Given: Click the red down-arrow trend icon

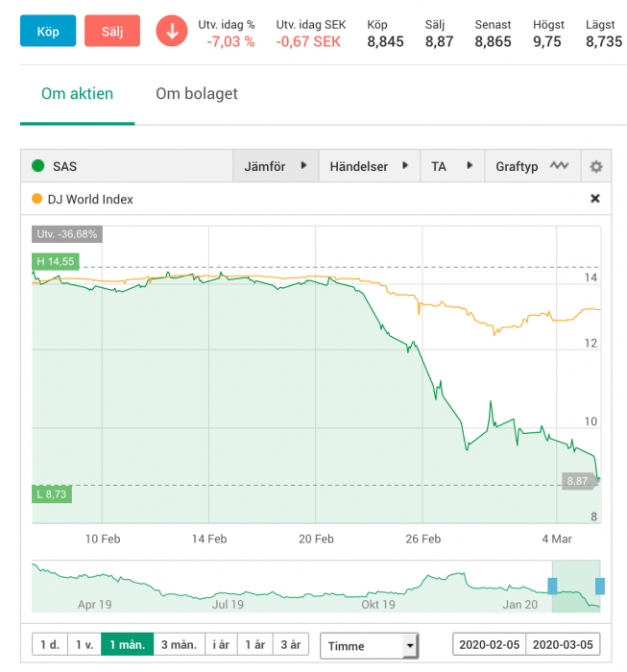Looking at the screenshot, I should [x=172, y=31].
